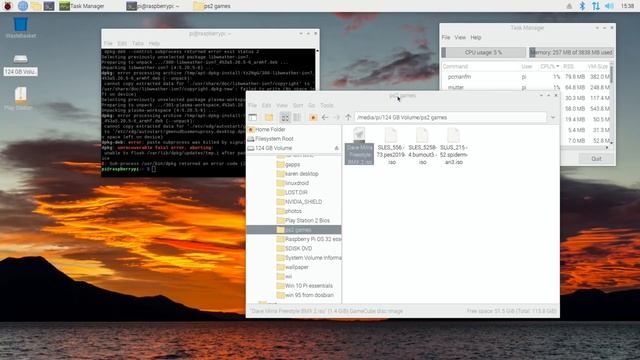Screen dimensions: 640x360
Task: Open Tools menu in file manager
Action: pos(327,105)
